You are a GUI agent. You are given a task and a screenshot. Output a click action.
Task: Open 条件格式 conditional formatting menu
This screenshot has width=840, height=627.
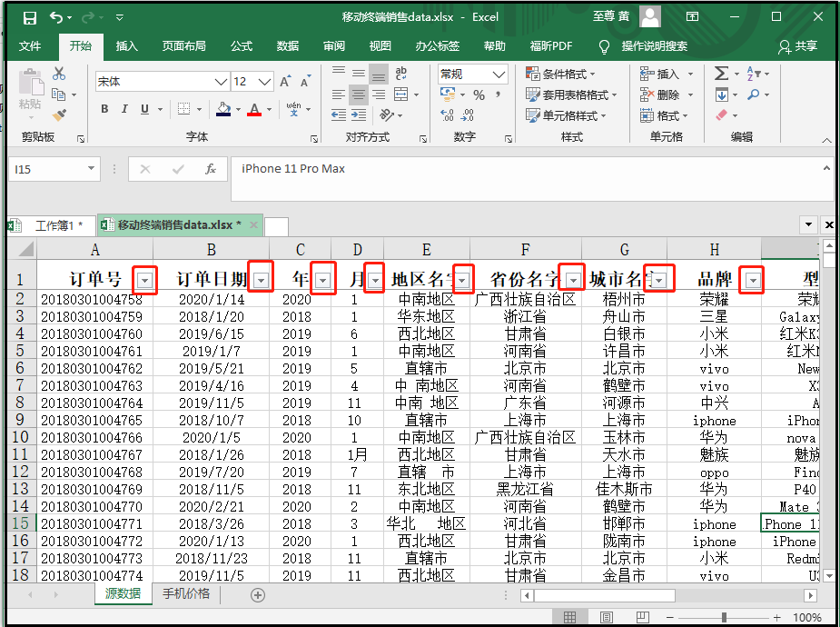[560, 74]
